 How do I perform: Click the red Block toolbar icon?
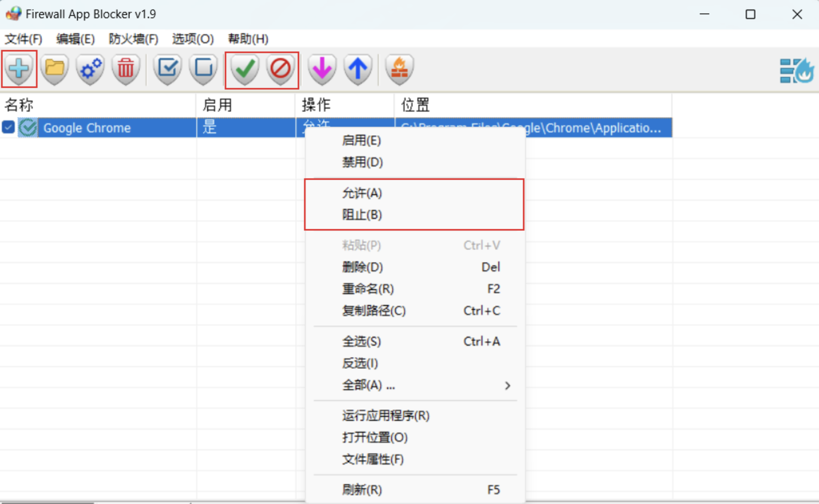280,69
